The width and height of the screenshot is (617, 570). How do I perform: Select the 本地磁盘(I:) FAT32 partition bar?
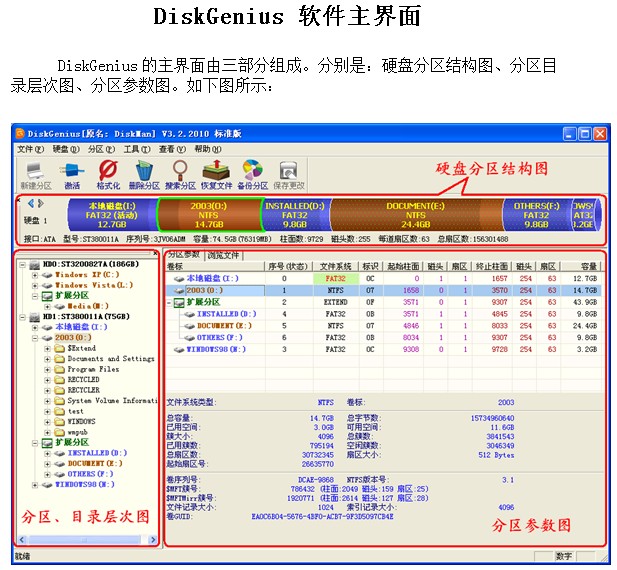113,215
